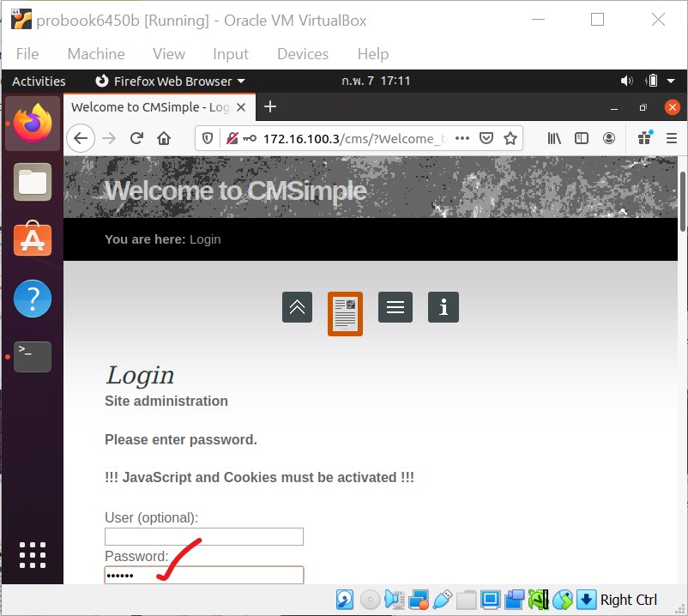Viewport: 688px width, 616px height.
Task: Click the Login breadcrumb link
Action: tap(205, 239)
